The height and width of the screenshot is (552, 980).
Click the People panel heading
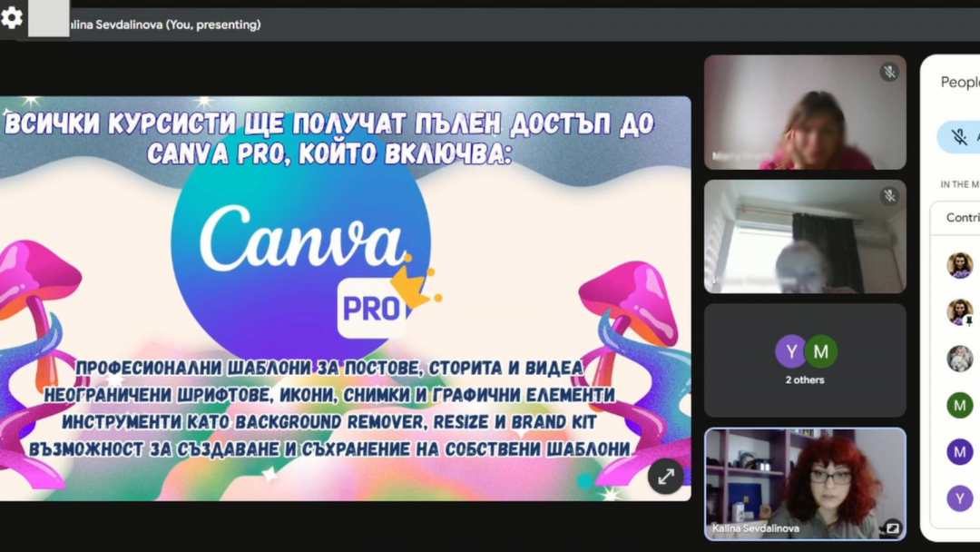961,82
